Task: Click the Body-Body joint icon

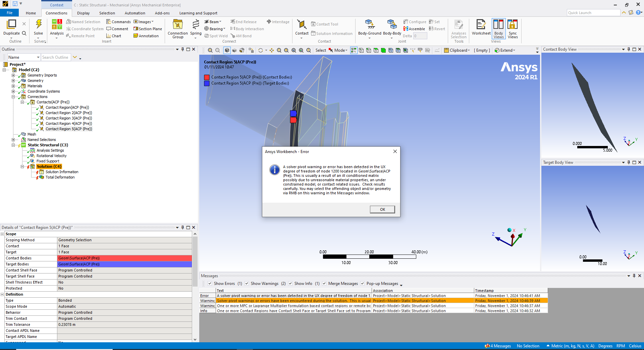Action: point(392,24)
